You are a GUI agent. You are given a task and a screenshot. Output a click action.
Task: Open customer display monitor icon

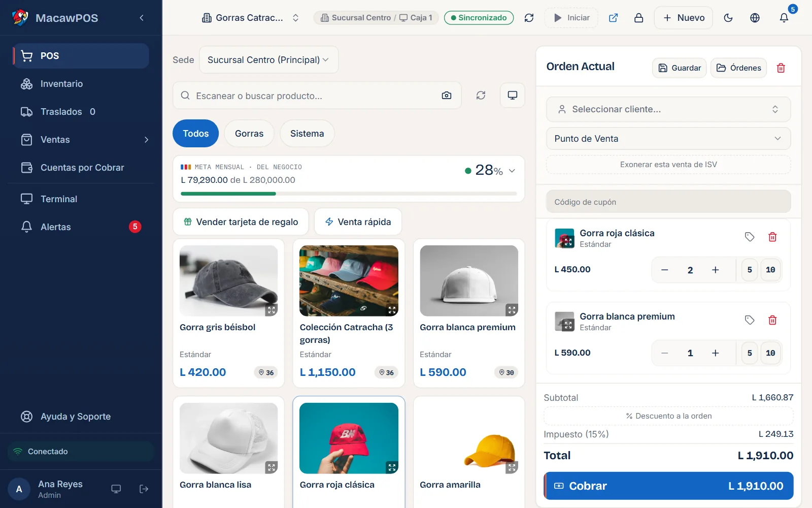[512, 96]
